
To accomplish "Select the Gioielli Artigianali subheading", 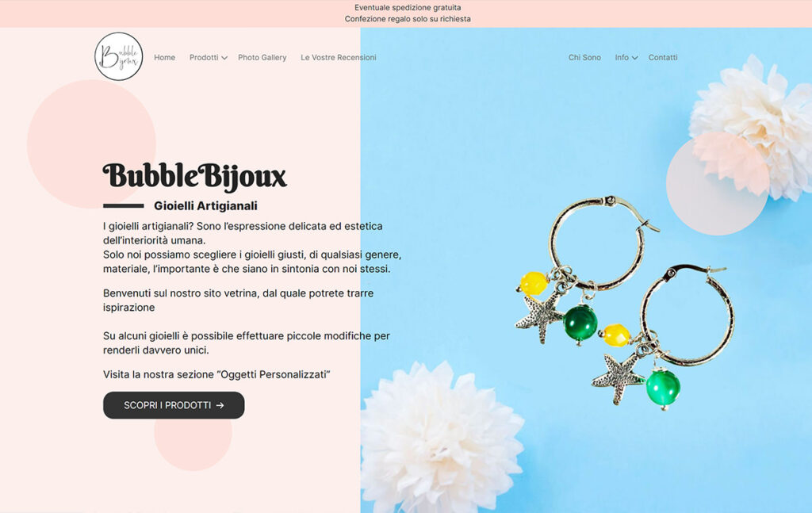I will [x=205, y=205].
